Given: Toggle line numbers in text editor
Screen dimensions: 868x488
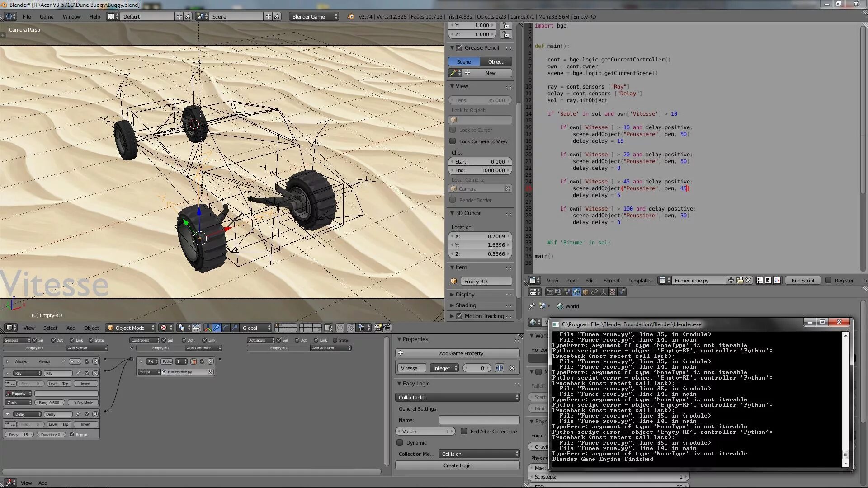Looking at the screenshot, I should pyautogui.click(x=759, y=281).
